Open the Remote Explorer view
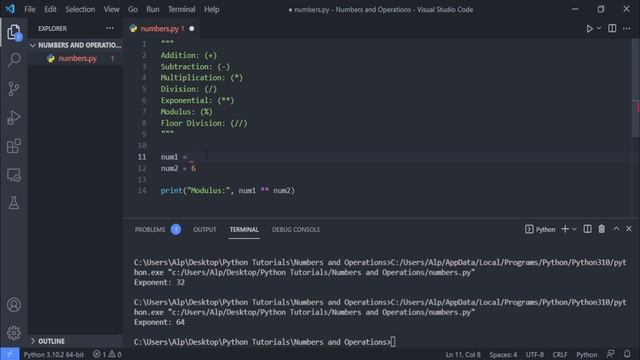Screen dimensions: 640x360 [x=14, y=175]
